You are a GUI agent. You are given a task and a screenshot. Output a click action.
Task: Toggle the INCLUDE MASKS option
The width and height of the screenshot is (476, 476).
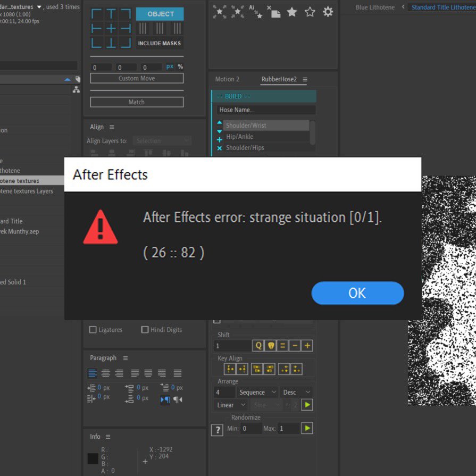(160, 43)
